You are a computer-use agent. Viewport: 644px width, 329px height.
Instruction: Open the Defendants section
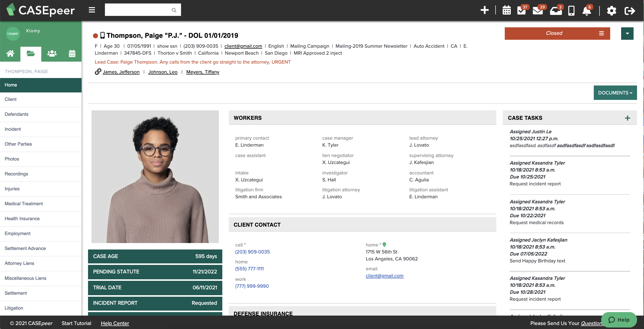[41, 114]
